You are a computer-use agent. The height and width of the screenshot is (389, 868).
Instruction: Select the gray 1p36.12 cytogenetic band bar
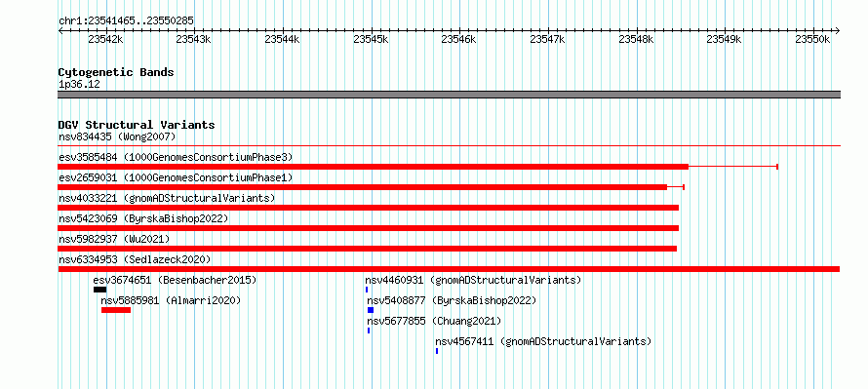point(449,95)
